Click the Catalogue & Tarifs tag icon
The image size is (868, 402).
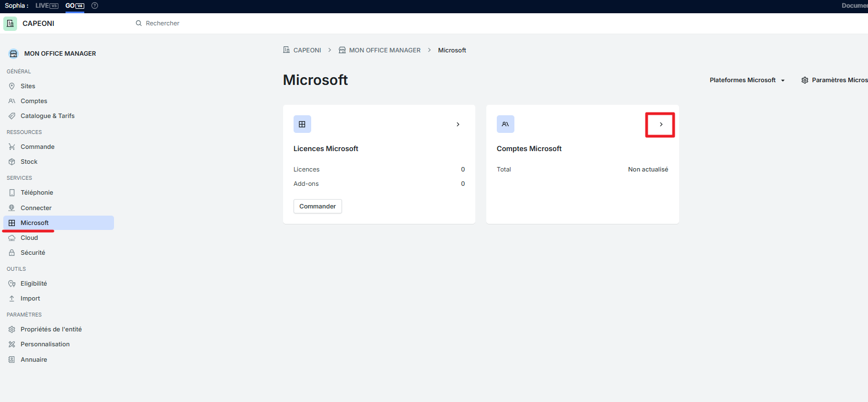click(12, 116)
